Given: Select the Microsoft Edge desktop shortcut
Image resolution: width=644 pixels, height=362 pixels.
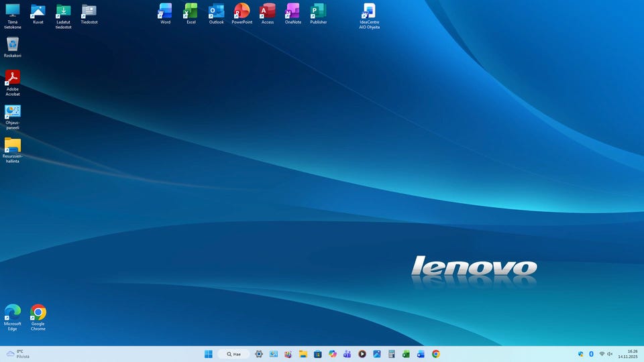Looking at the screenshot, I should tap(13, 318).
